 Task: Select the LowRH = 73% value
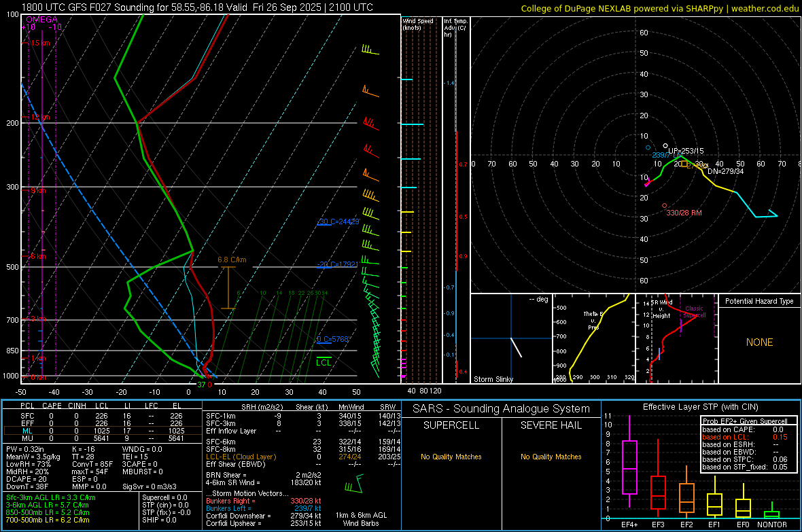pos(28,464)
